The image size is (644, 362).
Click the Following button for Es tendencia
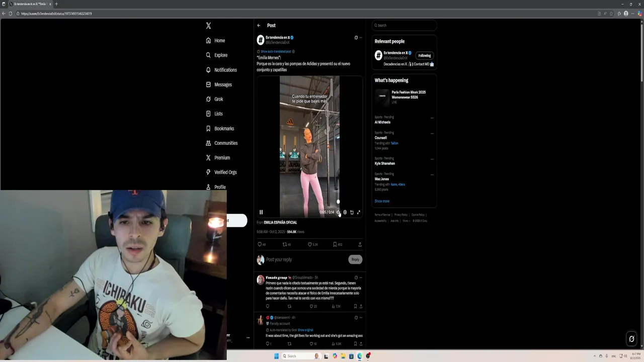pos(425,56)
